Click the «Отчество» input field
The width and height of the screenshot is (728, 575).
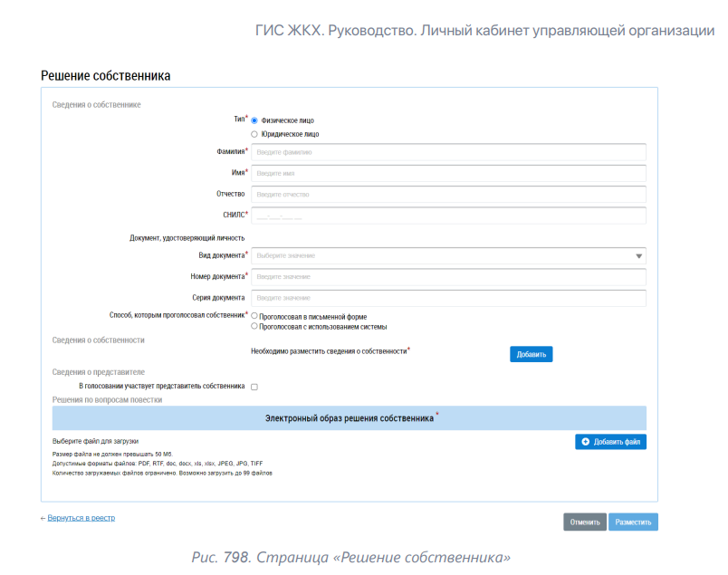click(448, 194)
